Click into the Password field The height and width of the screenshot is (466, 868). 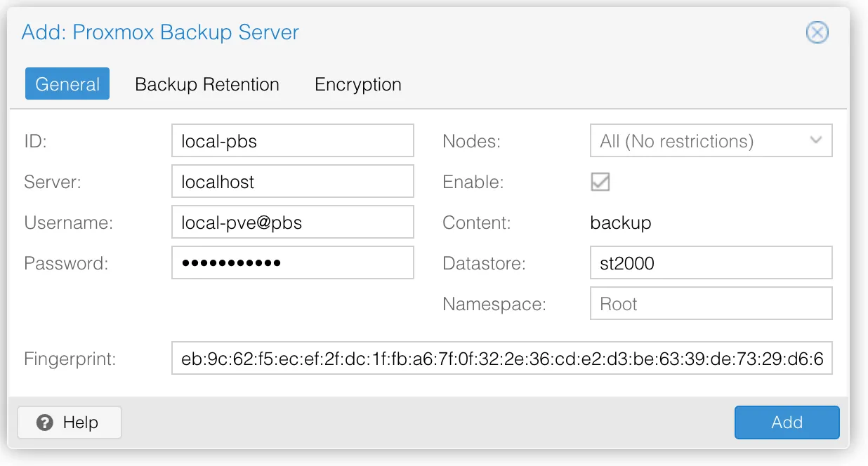click(293, 263)
